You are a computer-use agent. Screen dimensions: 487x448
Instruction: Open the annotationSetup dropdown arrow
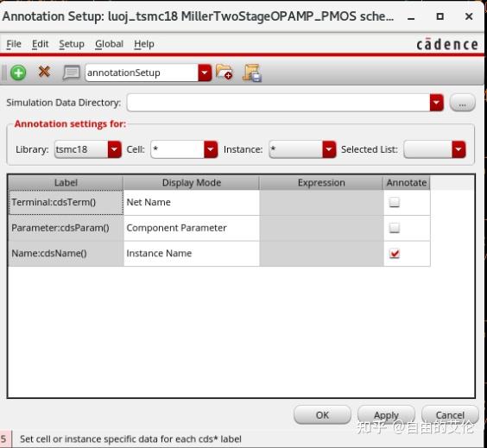(205, 73)
